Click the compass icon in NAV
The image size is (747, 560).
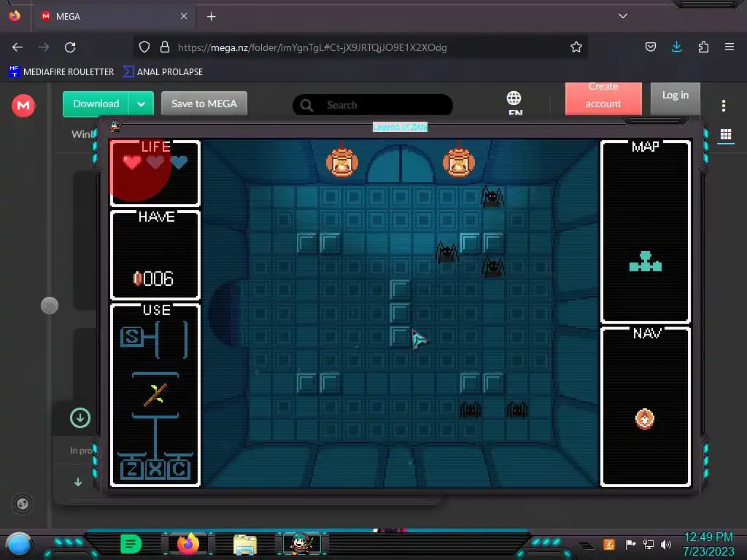[x=645, y=419]
